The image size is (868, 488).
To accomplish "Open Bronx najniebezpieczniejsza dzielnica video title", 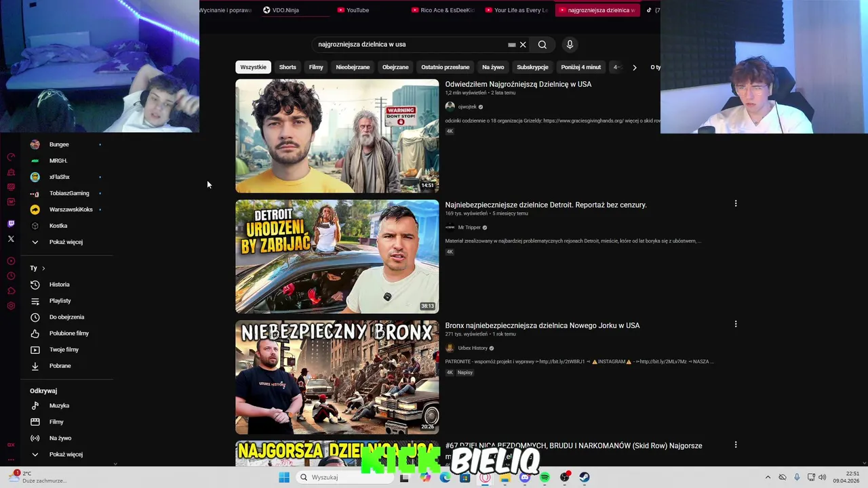I will tap(542, 325).
